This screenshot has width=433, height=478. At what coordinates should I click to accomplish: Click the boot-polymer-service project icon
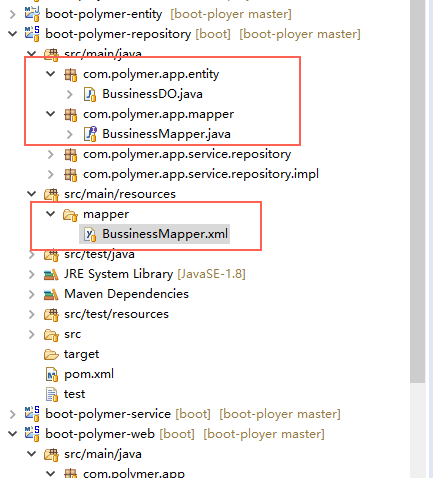pyautogui.click(x=32, y=414)
